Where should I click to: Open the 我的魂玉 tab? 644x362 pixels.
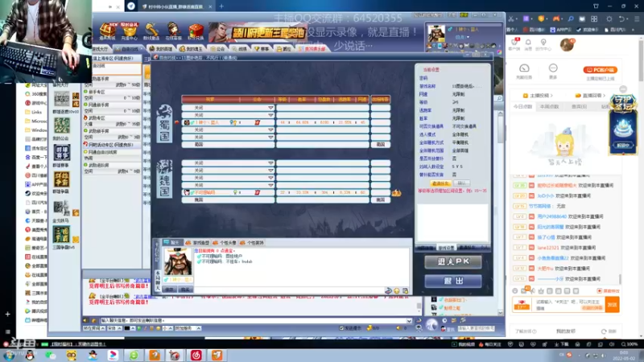coord(192,49)
